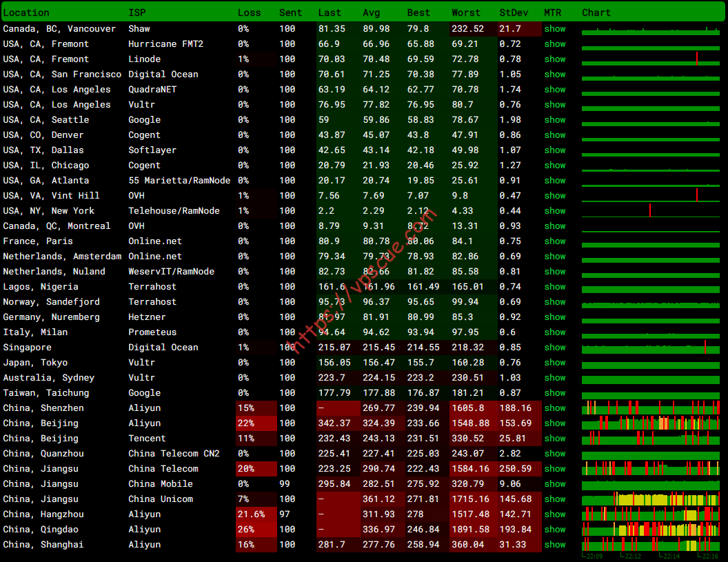728x562 pixels.
Task: Click show link for QuadraNET Los Angeles
Action: point(555,90)
